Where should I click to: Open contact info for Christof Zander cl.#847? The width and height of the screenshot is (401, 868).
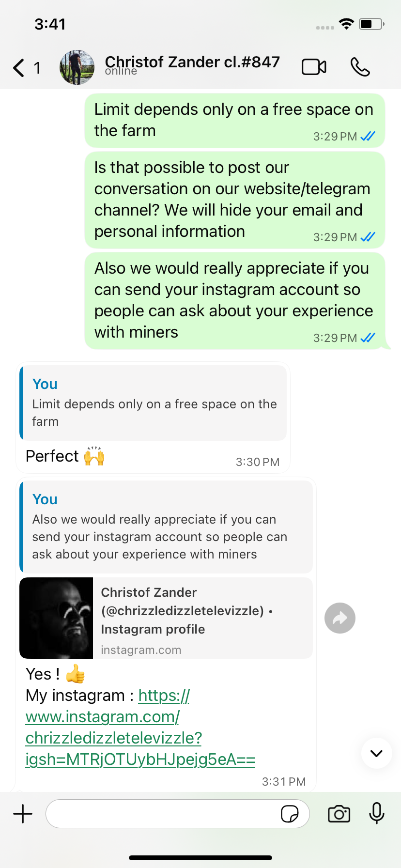click(x=192, y=63)
